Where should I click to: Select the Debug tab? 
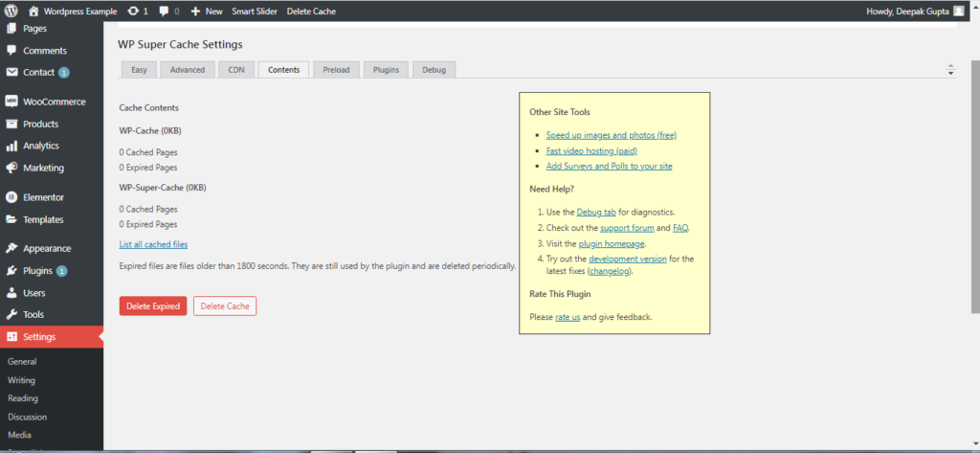(x=435, y=70)
